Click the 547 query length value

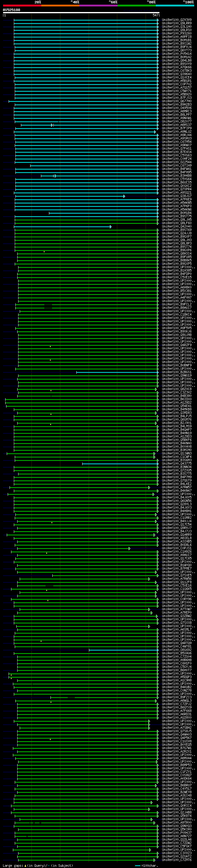[155, 15]
